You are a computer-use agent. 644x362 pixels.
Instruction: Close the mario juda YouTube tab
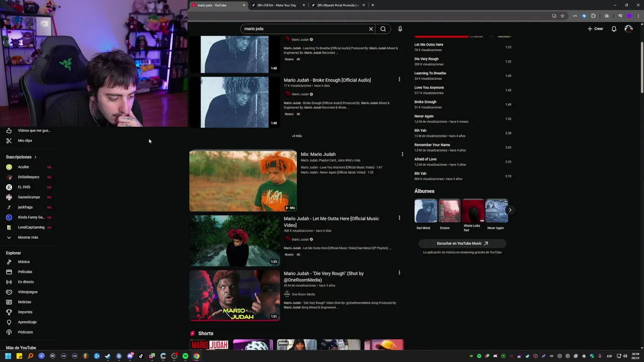point(244,5)
